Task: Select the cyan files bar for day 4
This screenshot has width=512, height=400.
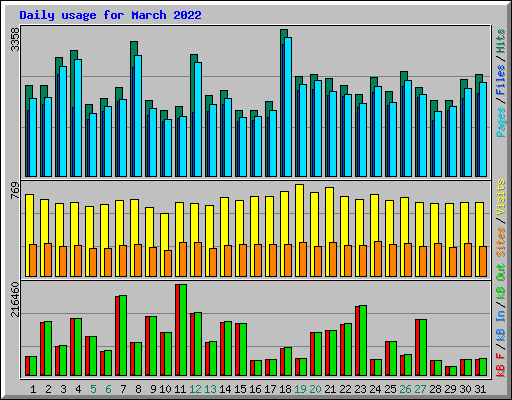Action: click(x=78, y=118)
